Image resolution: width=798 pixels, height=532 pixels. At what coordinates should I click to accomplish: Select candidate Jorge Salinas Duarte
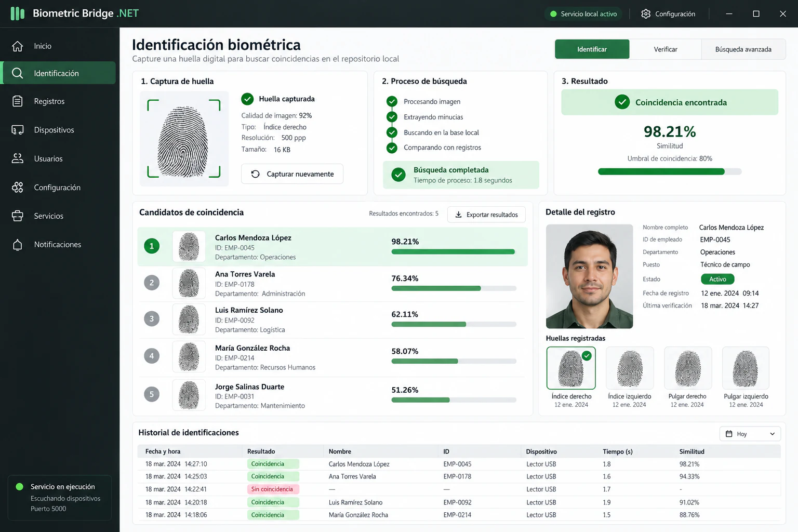click(332, 395)
